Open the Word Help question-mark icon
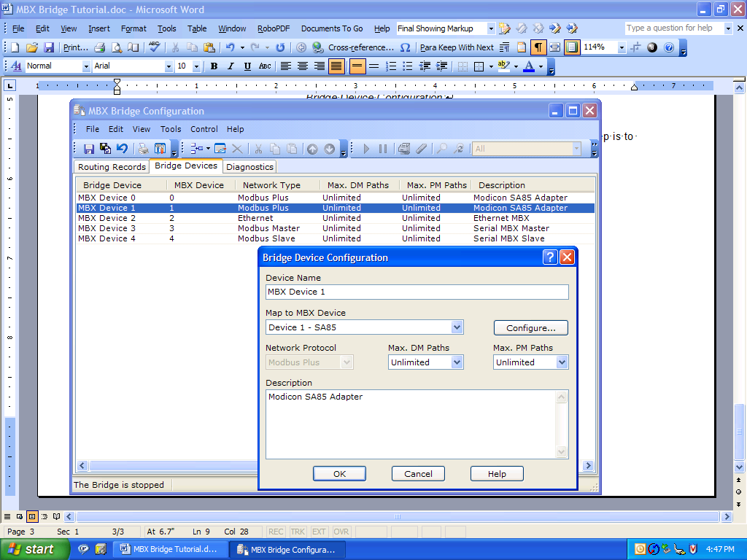Viewport: 747px width, 560px height. 669,47
